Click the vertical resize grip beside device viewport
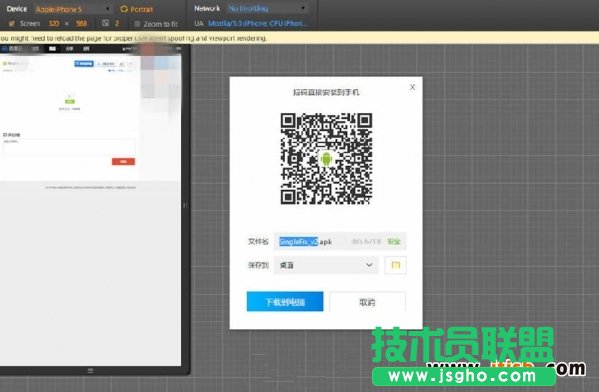This screenshot has width=599, height=392. [x=185, y=205]
